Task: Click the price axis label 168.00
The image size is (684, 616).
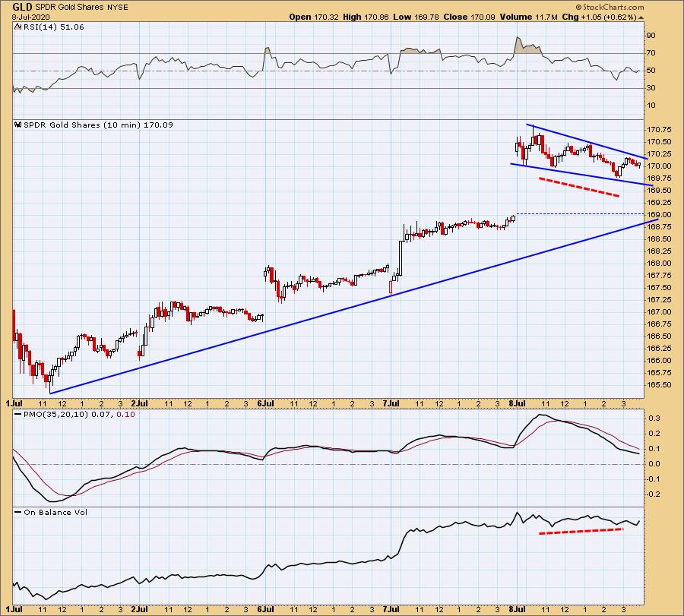Action: tap(659, 264)
